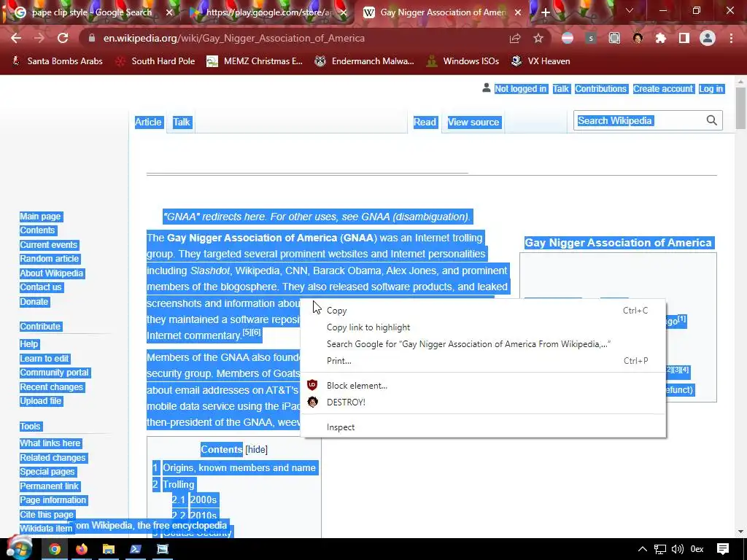Open the Windows Start orb
Viewport: 747px width, 560px height.
(x=19, y=548)
